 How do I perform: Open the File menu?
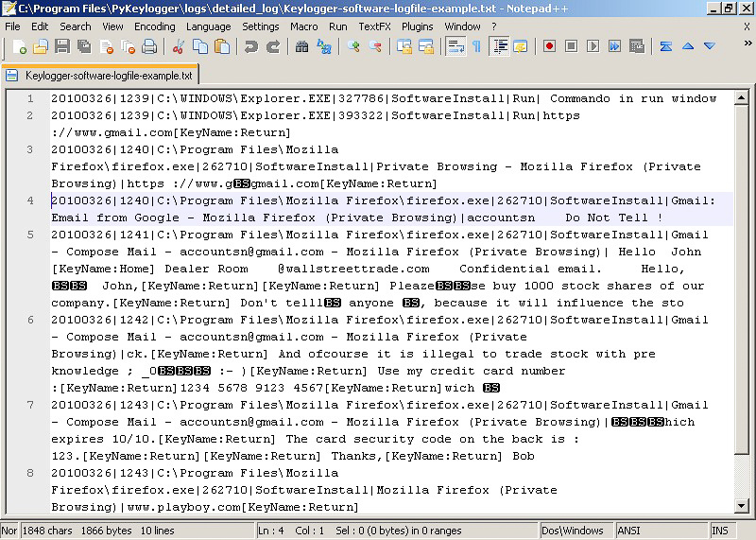(x=12, y=26)
